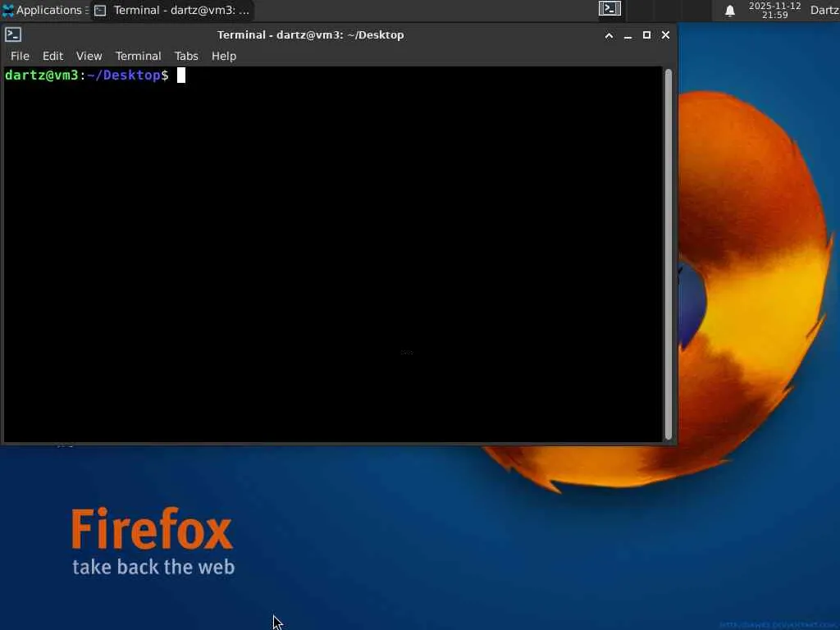Select the Terminal task button in panel

[x=172, y=10]
